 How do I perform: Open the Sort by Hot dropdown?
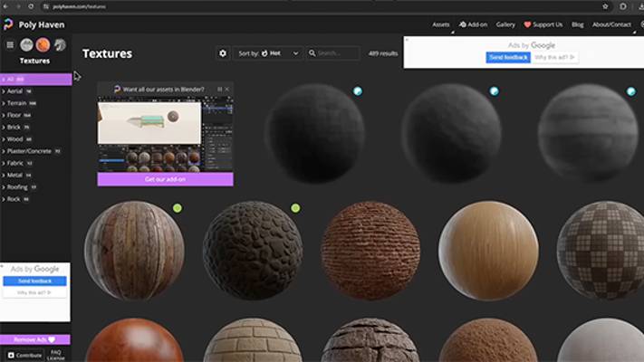click(268, 53)
